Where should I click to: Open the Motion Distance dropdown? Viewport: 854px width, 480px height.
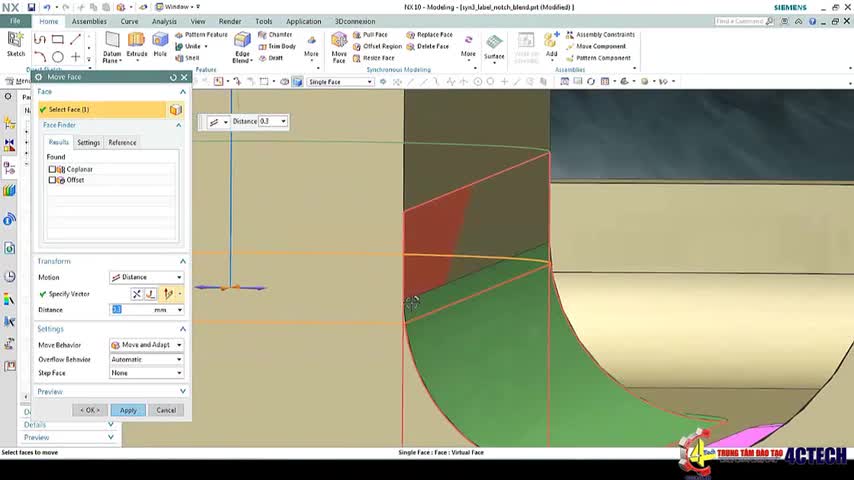(x=147, y=277)
